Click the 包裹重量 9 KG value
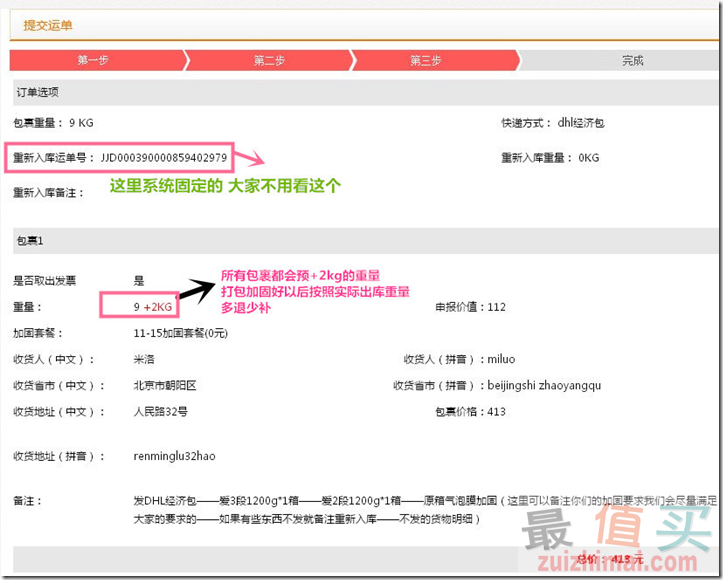The image size is (723, 580). 81,123
